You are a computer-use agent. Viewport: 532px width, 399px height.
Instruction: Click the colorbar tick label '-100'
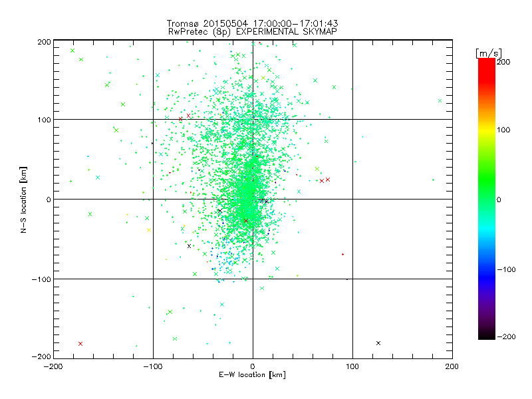tap(506, 269)
